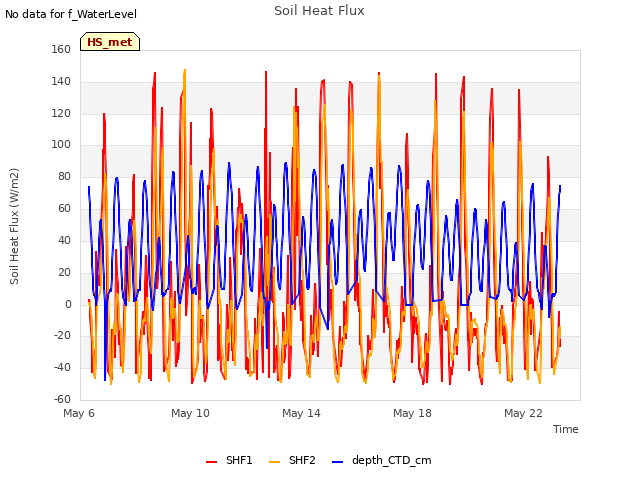The height and width of the screenshot is (480, 640).
Task: Toggle the depth_CTD_cm legend entry
Action: pos(382,460)
